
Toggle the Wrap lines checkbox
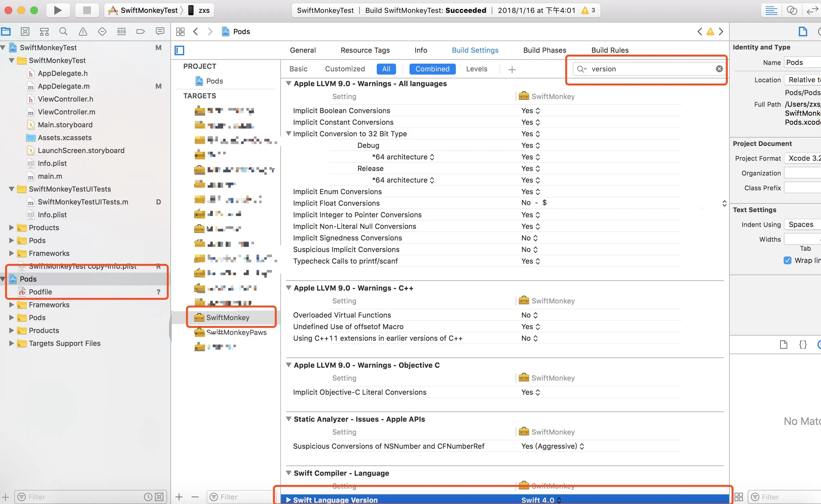tap(787, 260)
